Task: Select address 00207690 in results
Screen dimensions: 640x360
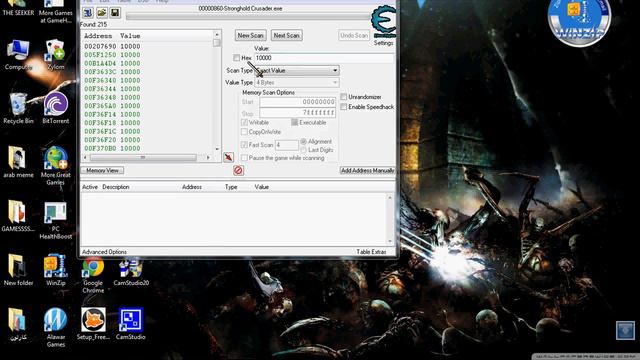Action: click(x=112, y=46)
